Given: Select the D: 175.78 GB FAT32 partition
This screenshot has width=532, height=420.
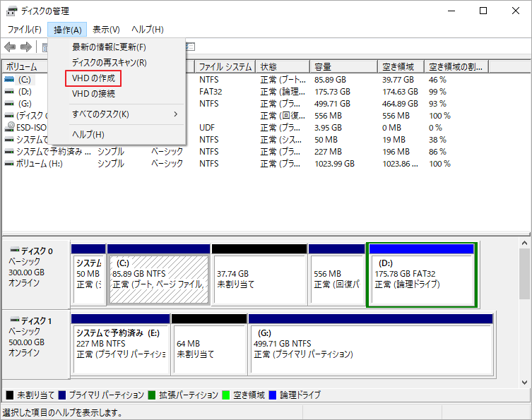Looking at the screenshot, I should (421, 279).
